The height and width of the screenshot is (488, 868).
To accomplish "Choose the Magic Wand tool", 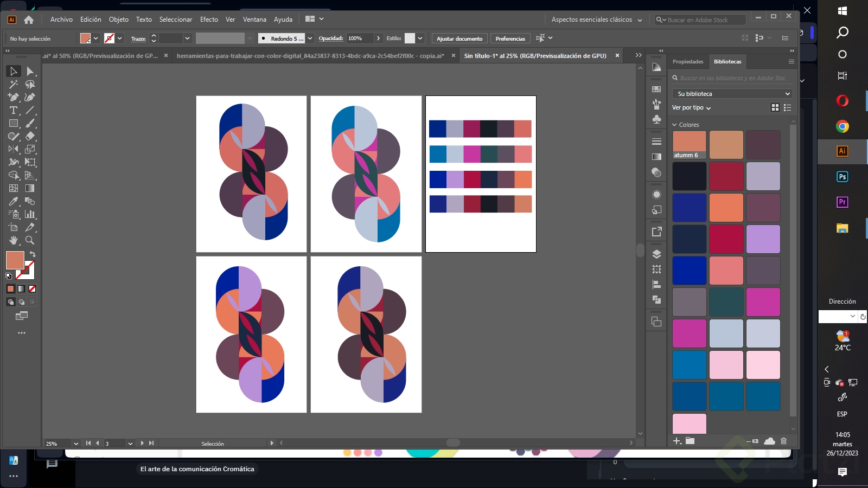I will pyautogui.click(x=14, y=84).
